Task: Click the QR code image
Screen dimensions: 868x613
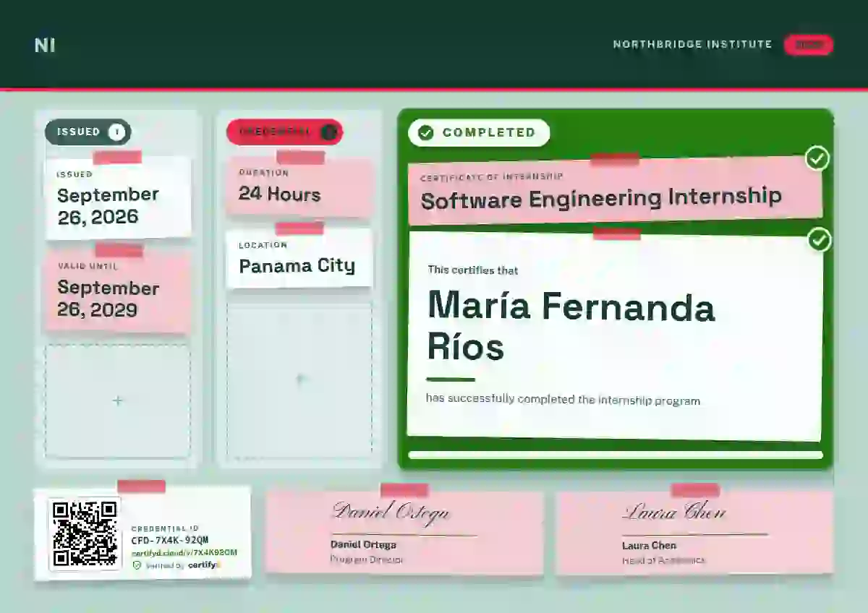Action: [x=85, y=533]
